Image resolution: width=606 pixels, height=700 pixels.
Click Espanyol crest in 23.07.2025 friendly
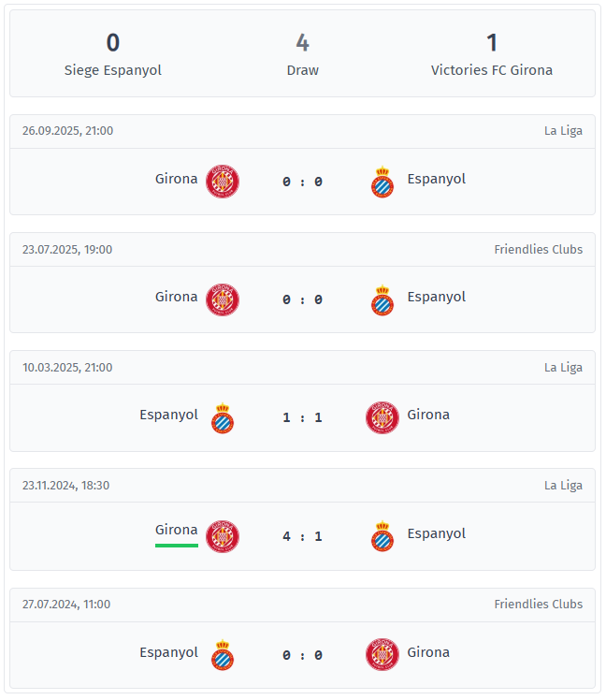[382, 300]
